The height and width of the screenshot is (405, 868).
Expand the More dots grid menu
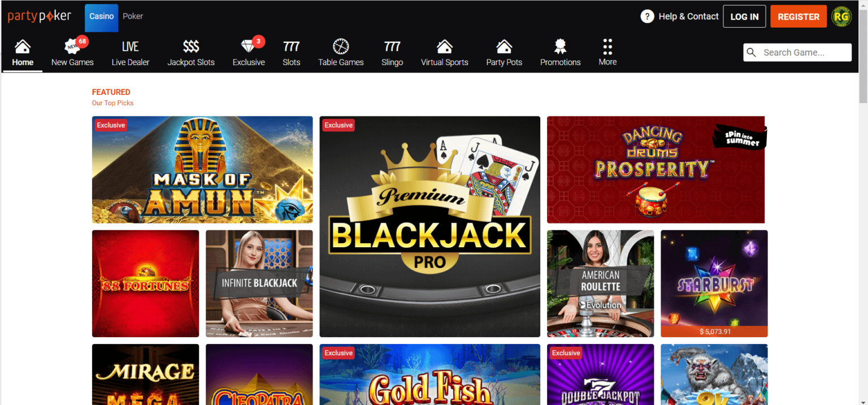[607, 46]
